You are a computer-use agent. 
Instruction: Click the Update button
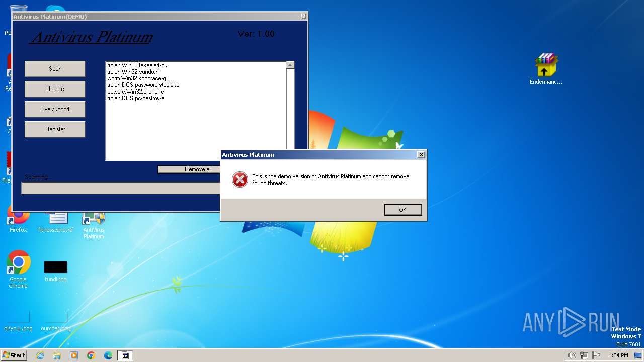(55, 89)
